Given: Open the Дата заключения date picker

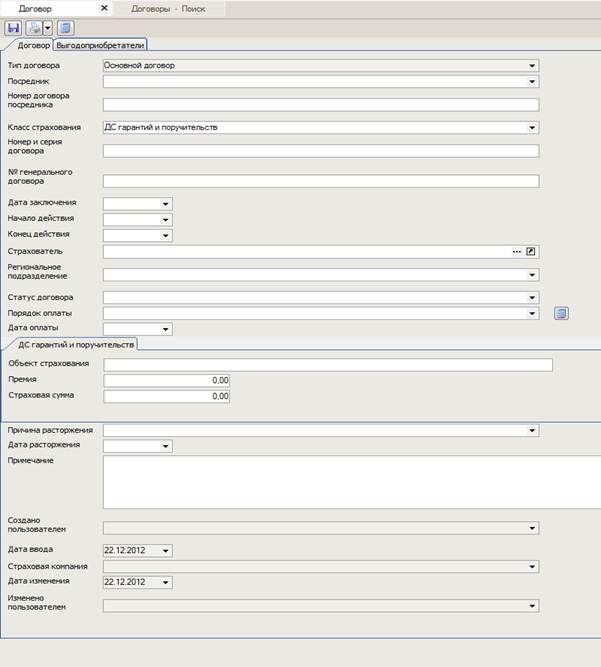Looking at the screenshot, I should click(166, 204).
